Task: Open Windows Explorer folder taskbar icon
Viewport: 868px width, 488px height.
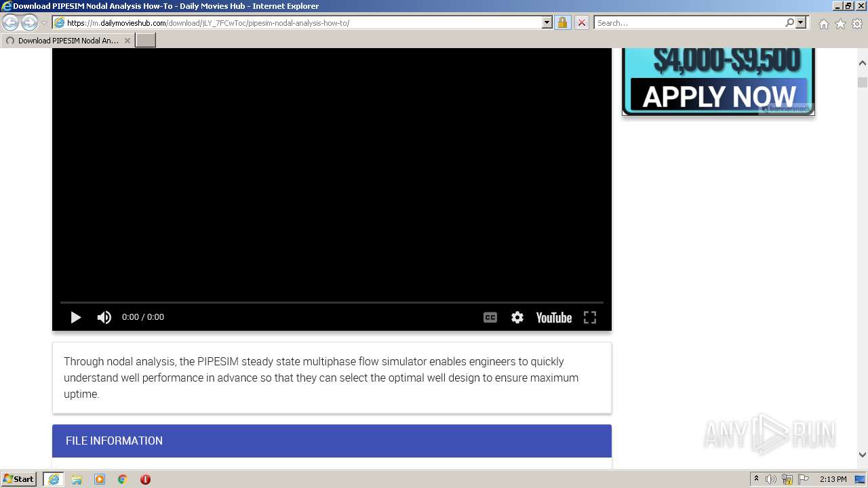Action: 77,479
